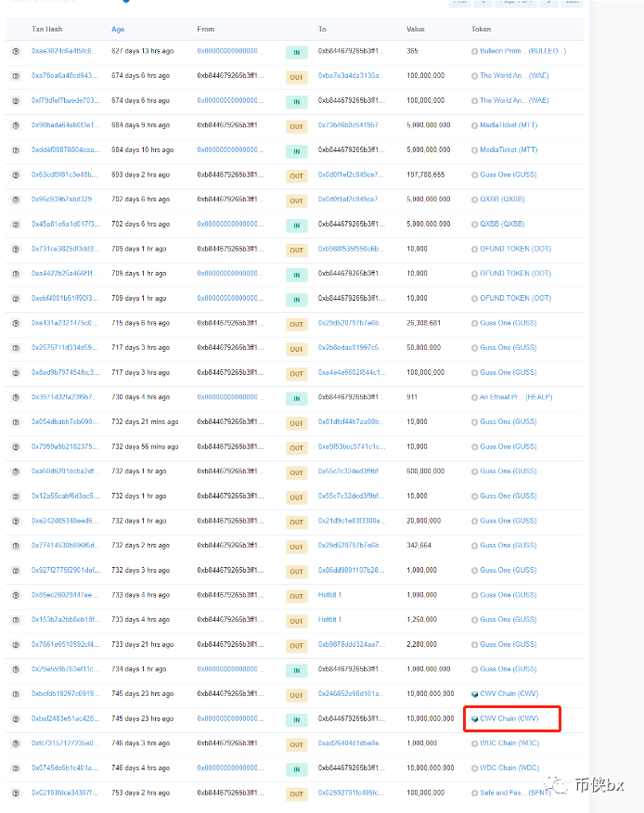Click the IN badge in the 911 value row
644x813 pixels.
point(296,398)
